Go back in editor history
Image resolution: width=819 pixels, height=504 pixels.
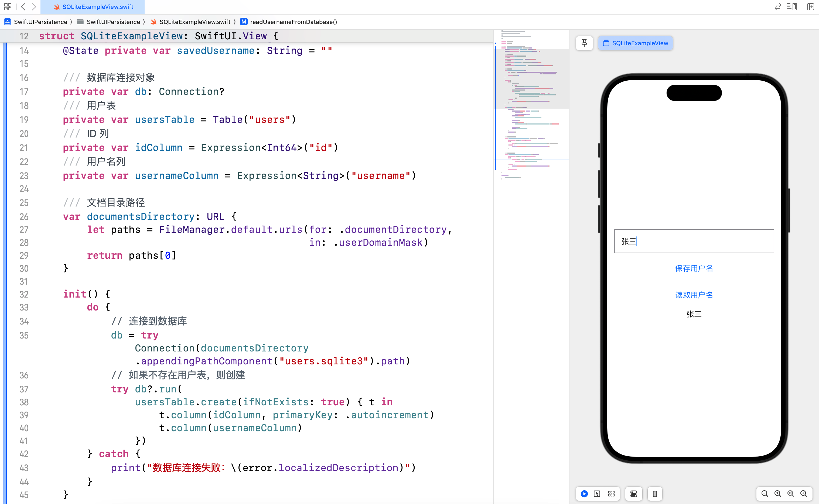(23, 7)
